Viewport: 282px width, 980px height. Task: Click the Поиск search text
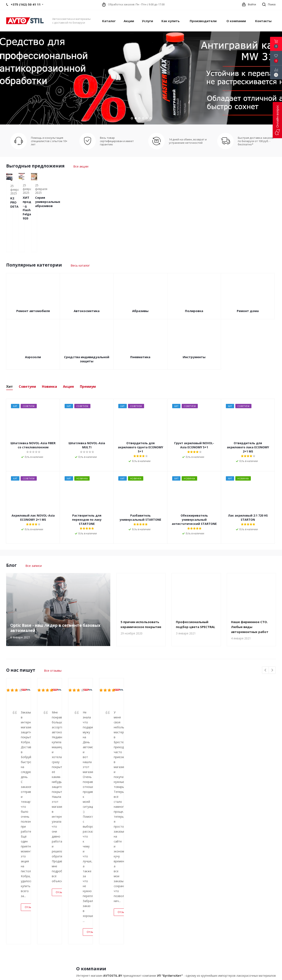tap(272, 5)
